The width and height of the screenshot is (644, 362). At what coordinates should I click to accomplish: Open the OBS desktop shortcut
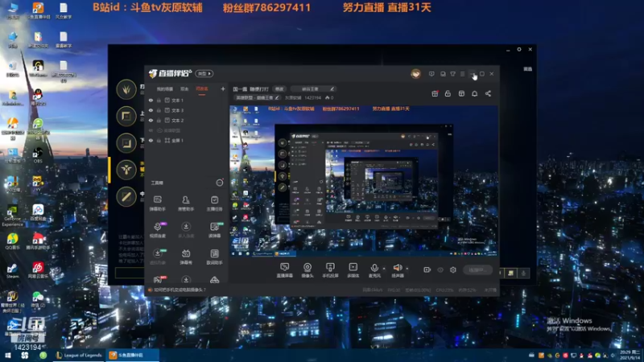pos(38,155)
